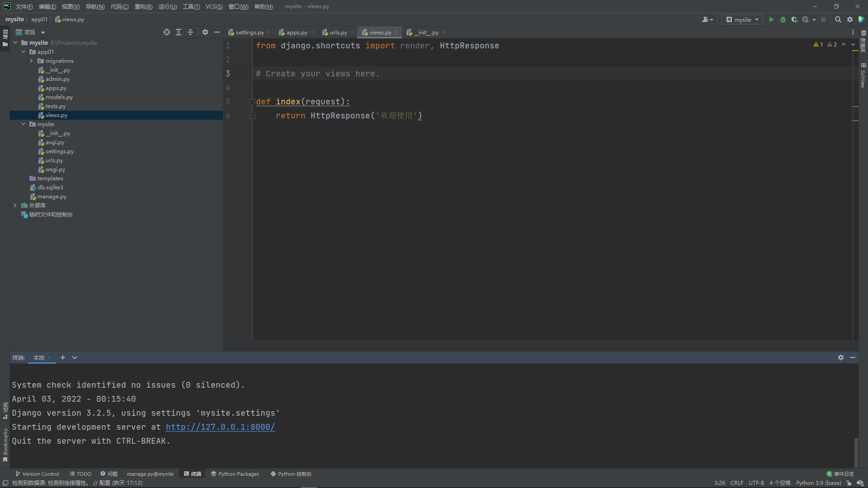Open the 文件 menu
The height and width of the screenshot is (488, 868).
click(x=24, y=6)
